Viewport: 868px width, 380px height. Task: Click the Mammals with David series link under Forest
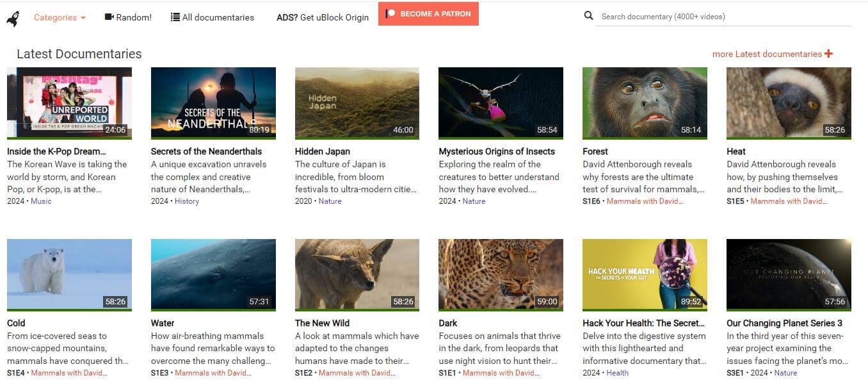[645, 201]
